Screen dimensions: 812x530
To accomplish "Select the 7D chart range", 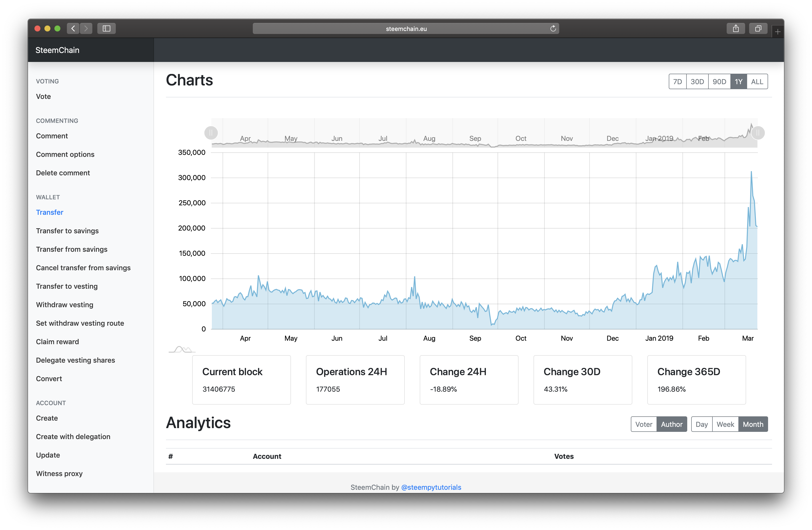I will pyautogui.click(x=677, y=82).
